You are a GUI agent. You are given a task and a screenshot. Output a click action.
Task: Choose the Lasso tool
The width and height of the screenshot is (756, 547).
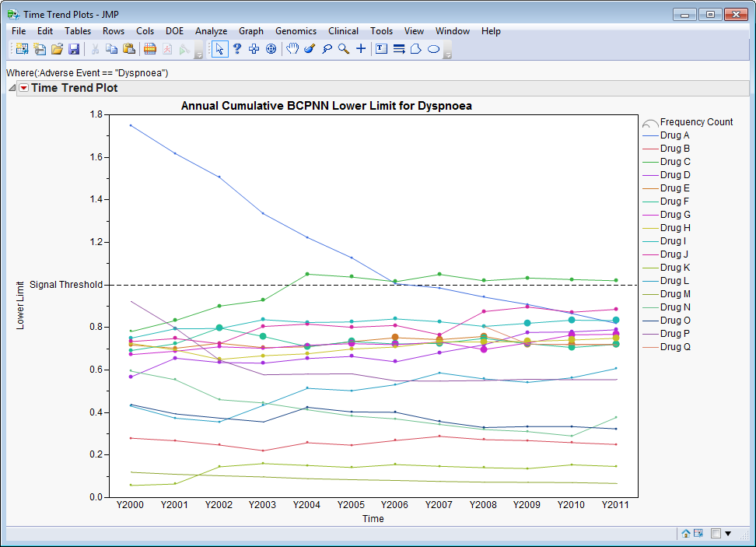[326, 49]
